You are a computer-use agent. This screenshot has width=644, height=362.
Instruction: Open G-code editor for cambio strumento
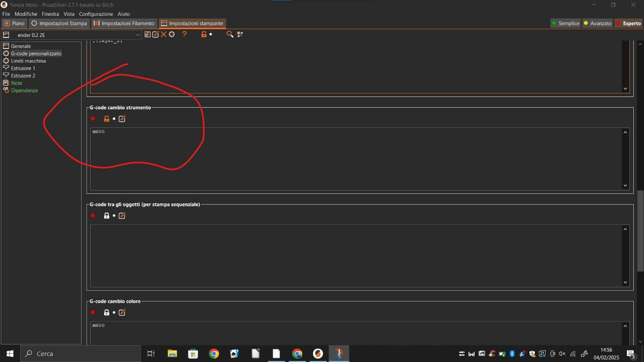[122, 119]
